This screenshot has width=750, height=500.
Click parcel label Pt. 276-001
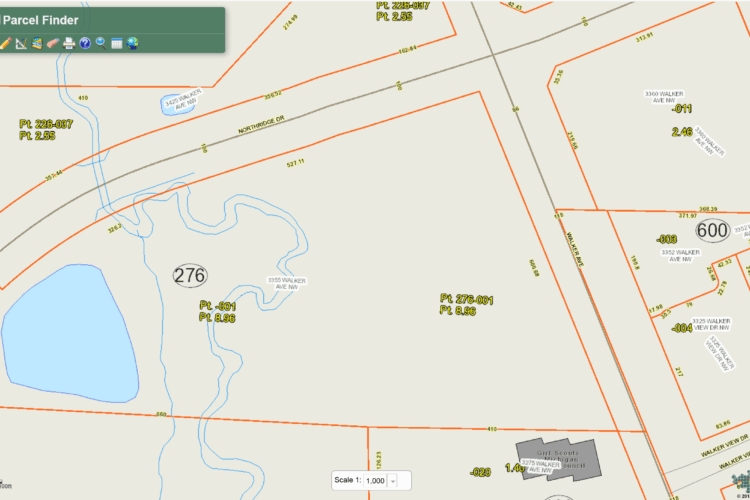(x=466, y=299)
